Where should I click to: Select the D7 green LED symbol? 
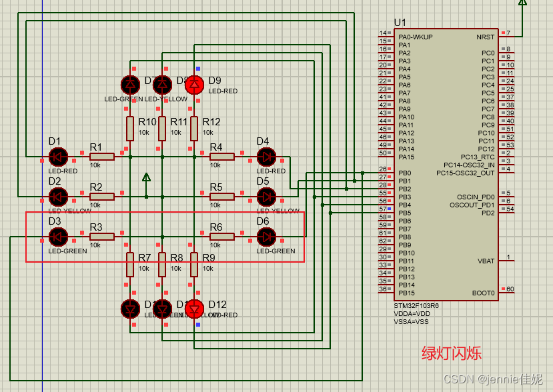[130, 85]
